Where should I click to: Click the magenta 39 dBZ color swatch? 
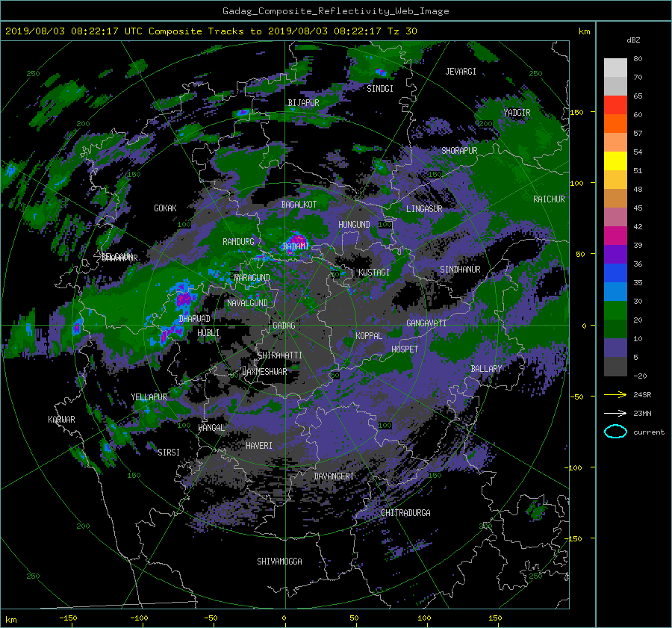tap(615, 235)
